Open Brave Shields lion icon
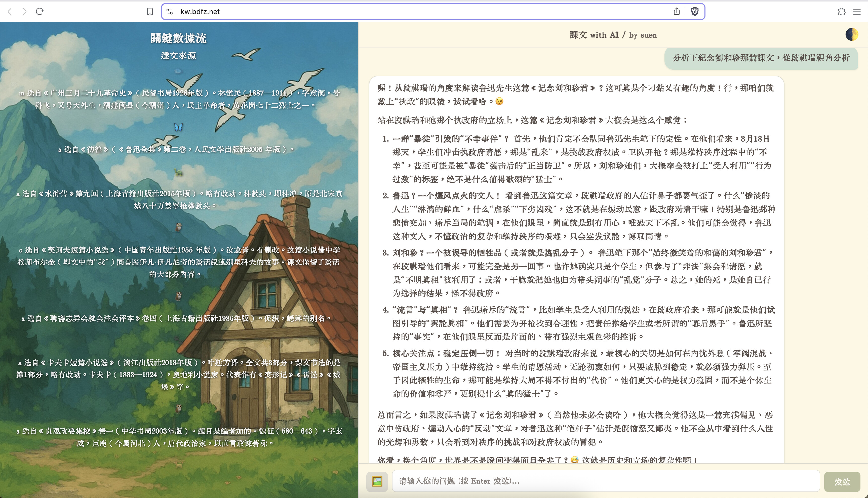Screen dimensions: 868x498 pos(695,12)
